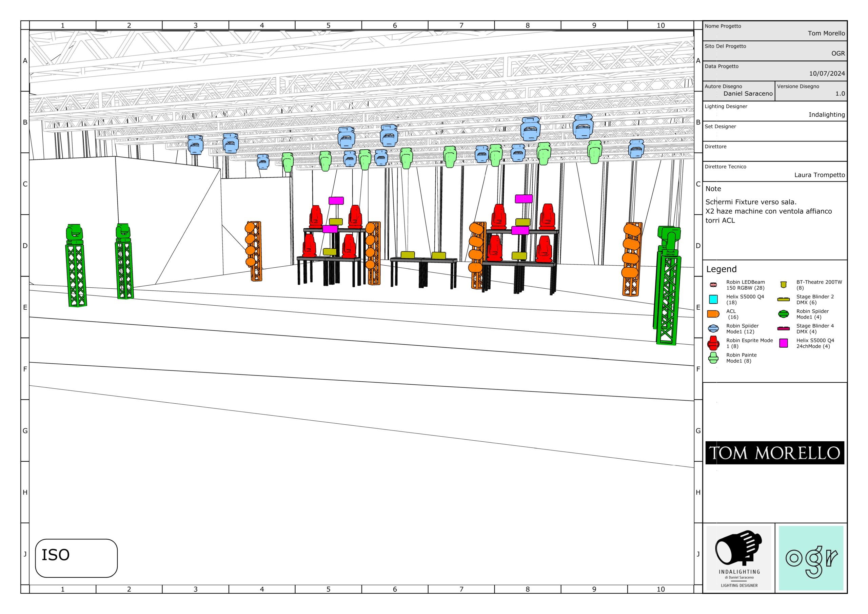Select the blue Robin Spiider Mode1 (12) icon
This screenshot has width=868, height=614.
click(713, 328)
